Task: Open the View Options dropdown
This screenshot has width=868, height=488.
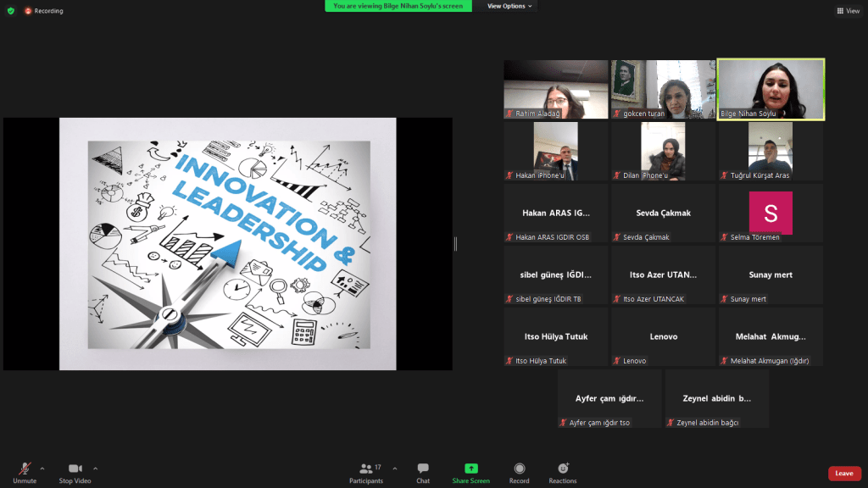Action: click(509, 6)
